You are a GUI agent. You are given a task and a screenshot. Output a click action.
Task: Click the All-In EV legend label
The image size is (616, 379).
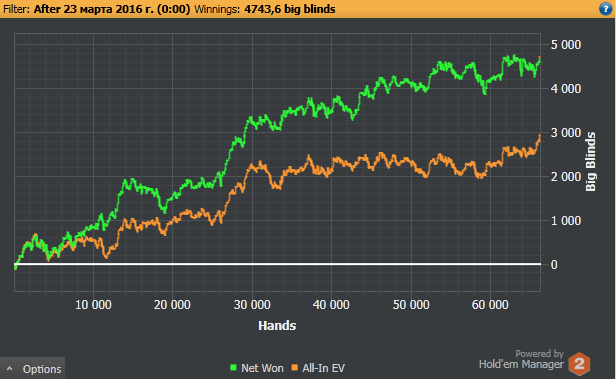323,368
